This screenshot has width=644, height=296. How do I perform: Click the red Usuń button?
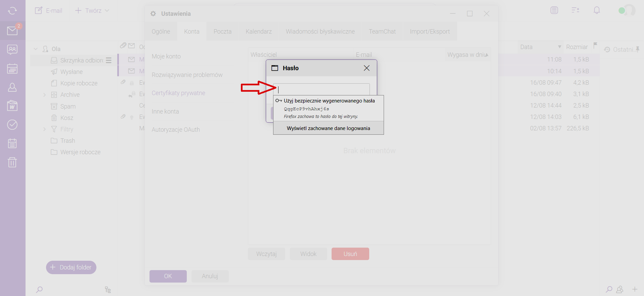[350, 254]
